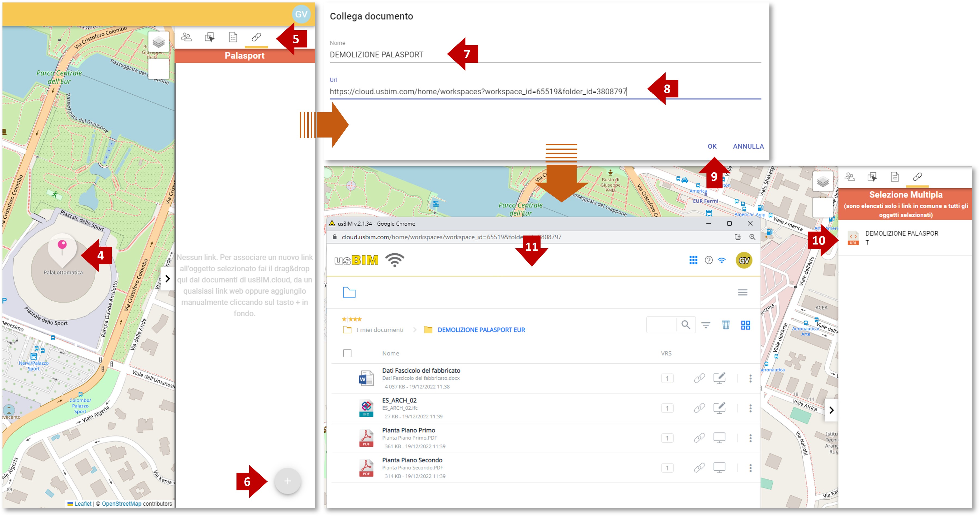Select the selection-cursor tab icon in the Palasport panel

tap(210, 37)
